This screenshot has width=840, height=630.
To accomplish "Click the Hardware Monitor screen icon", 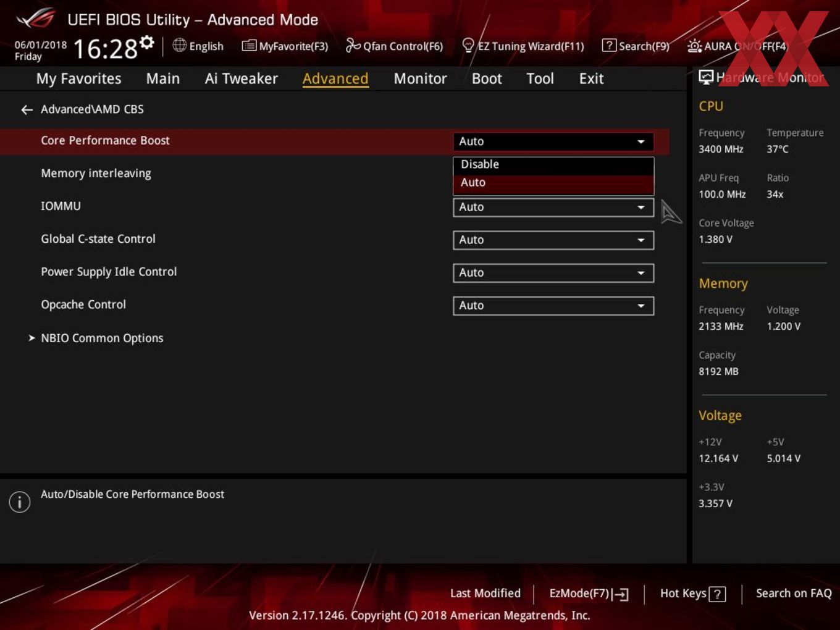I will click(706, 77).
